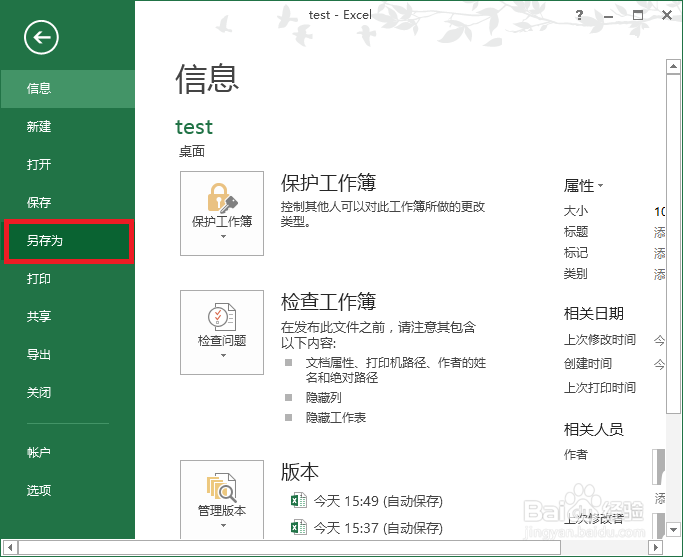
Task: Click the 隐藏工作表 list item
Action: (336, 418)
